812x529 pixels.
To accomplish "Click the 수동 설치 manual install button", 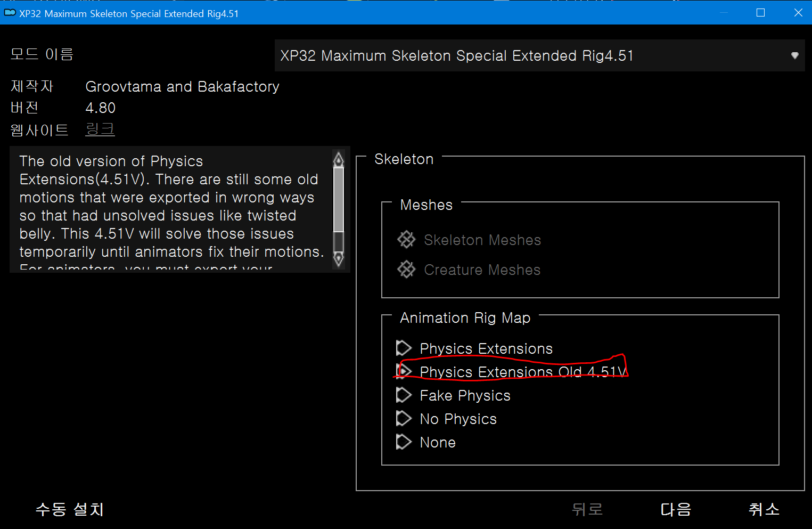I will pos(69,509).
